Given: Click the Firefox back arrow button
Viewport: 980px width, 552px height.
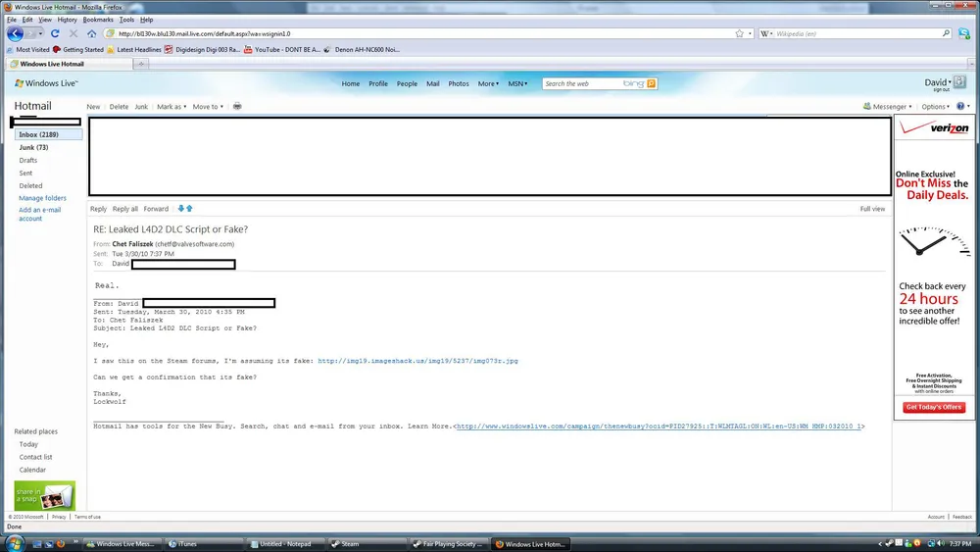Looking at the screenshot, I should tap(16, 33).
